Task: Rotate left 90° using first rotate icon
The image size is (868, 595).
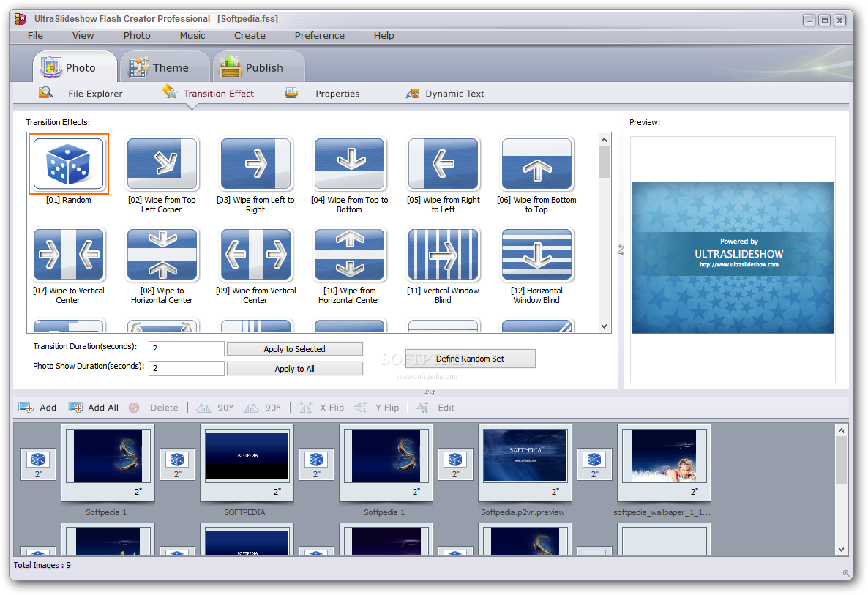Action: (x=203, y=408)
